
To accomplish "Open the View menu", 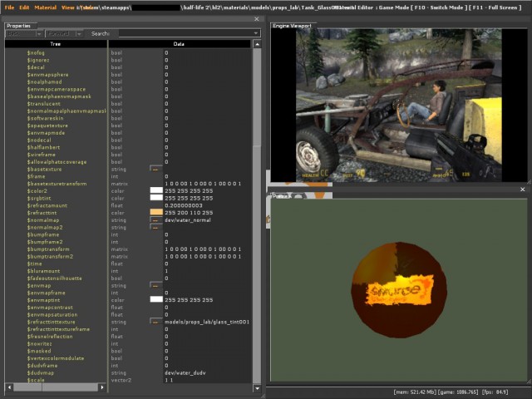I will (67, 7).
